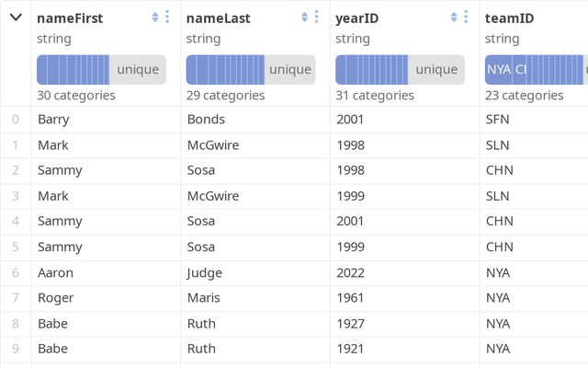Click the nameFirst category distribution bar
Viewport: 588px width, 368px height.
click(101, 70)
